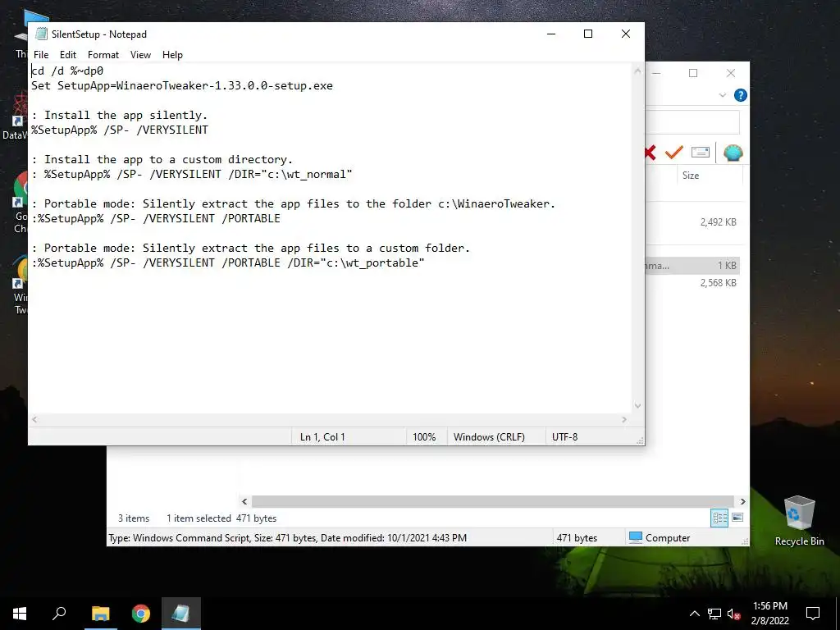Click Explorer horizontal scroll right arrow

742,501
